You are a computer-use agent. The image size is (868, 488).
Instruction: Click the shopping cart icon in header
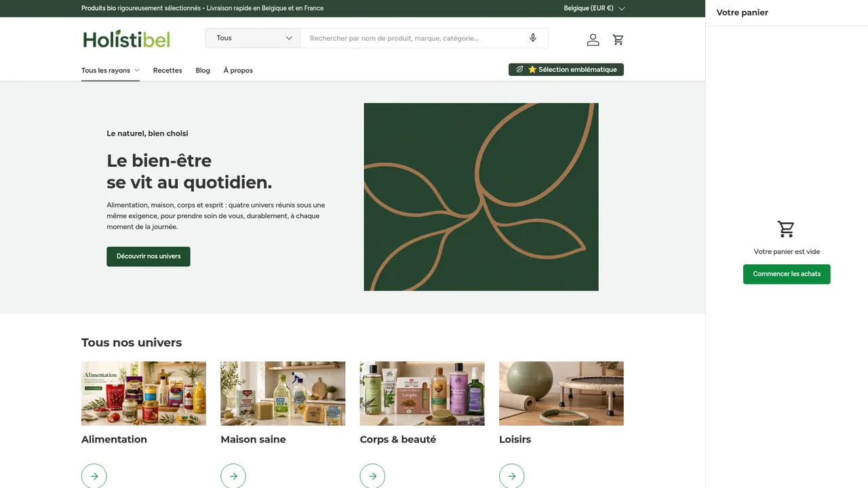coord(618,39)
